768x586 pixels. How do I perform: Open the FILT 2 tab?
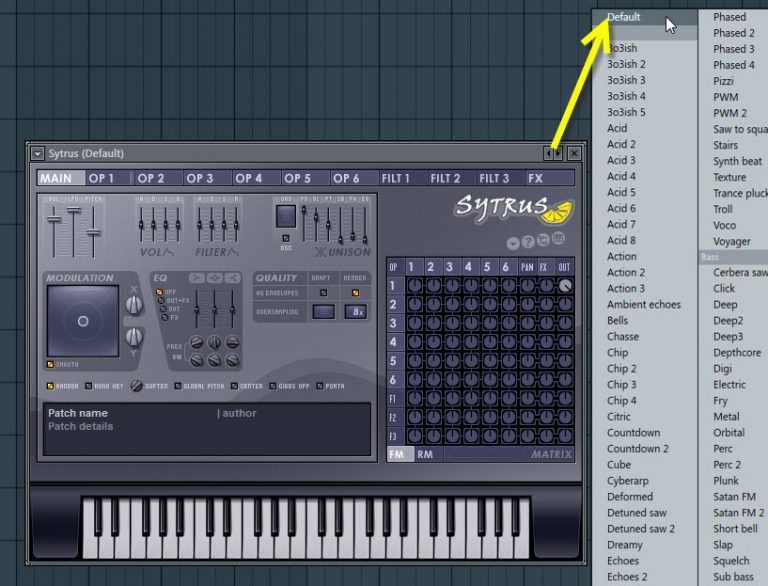click(452, 178)
